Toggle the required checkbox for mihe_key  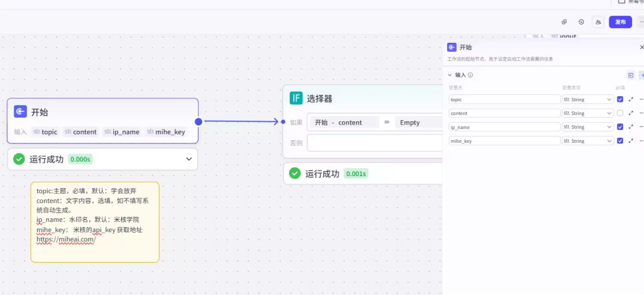620,141
